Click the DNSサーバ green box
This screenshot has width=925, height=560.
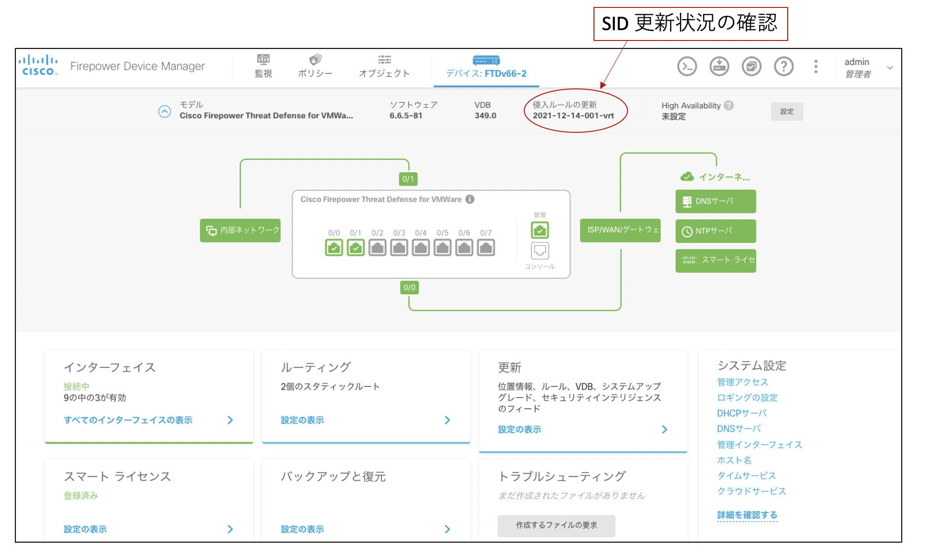(715, 201)
